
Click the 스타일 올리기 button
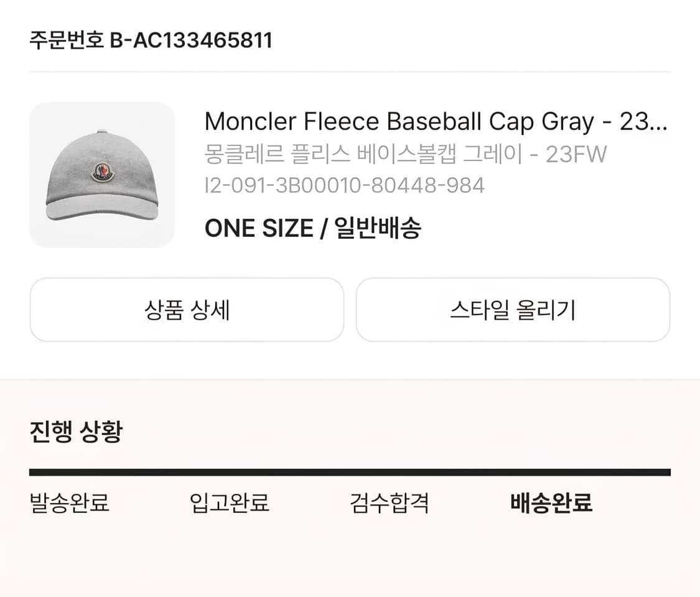pyautogui.click(x=513, y=310)
